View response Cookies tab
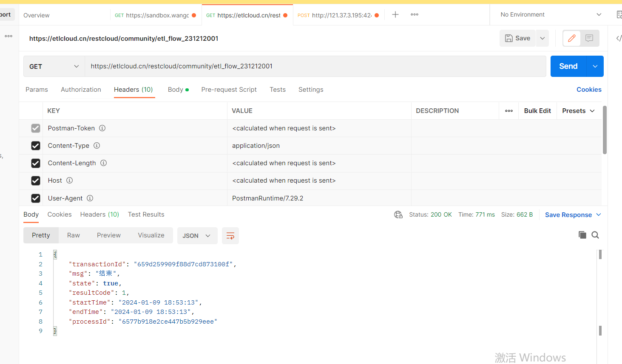 pos(60,214)
